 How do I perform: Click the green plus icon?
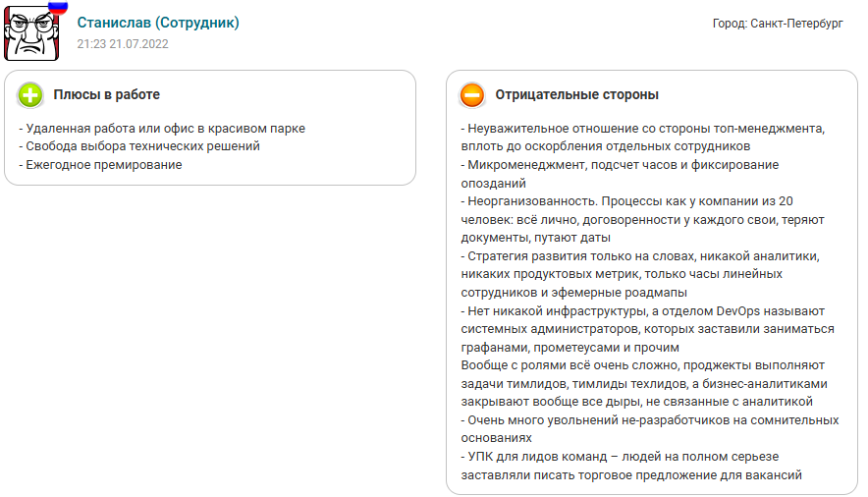pyautogui.click(x=30, y=95)
